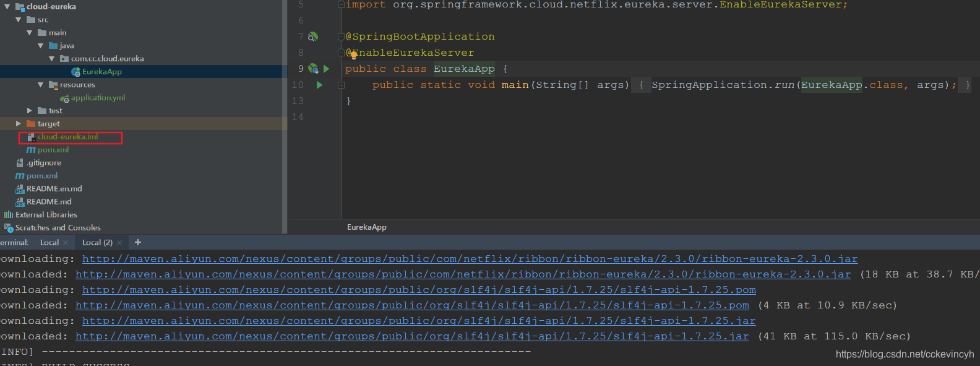Close the Local (2) terminal tab
This screenshot has width=980, height=366.
[119, 243]
